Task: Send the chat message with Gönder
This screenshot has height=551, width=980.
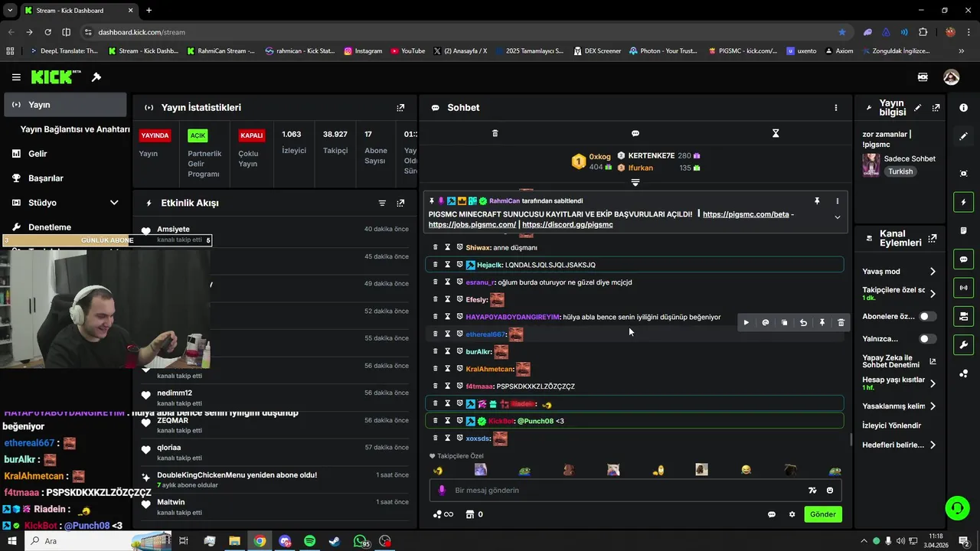Action: click(823, 514)
